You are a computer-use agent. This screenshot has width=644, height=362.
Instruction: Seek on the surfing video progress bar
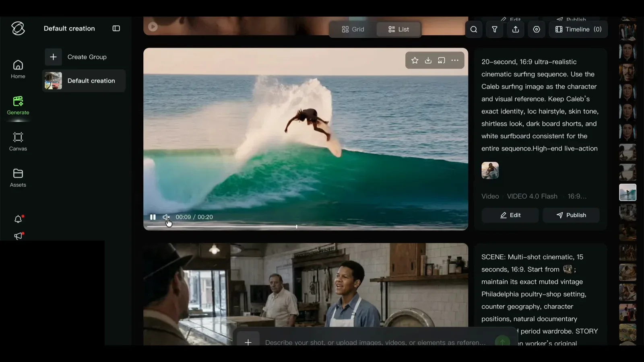(x=305, y=227)
